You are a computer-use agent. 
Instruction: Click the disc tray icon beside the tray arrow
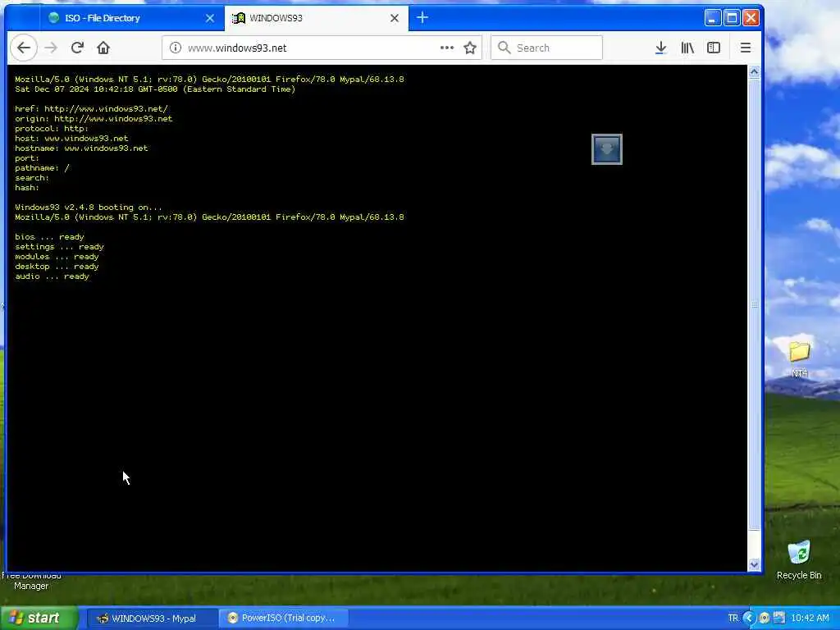click(765, 619)
